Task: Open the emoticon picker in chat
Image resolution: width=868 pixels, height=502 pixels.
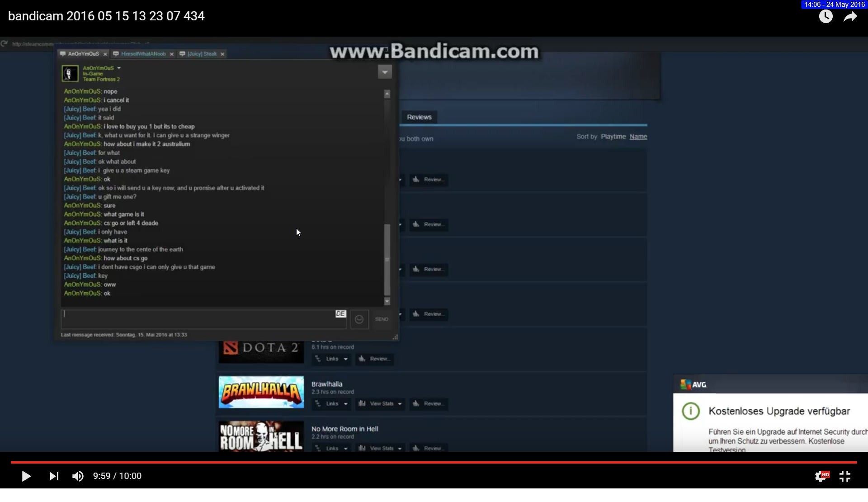Action: point(359,319)
